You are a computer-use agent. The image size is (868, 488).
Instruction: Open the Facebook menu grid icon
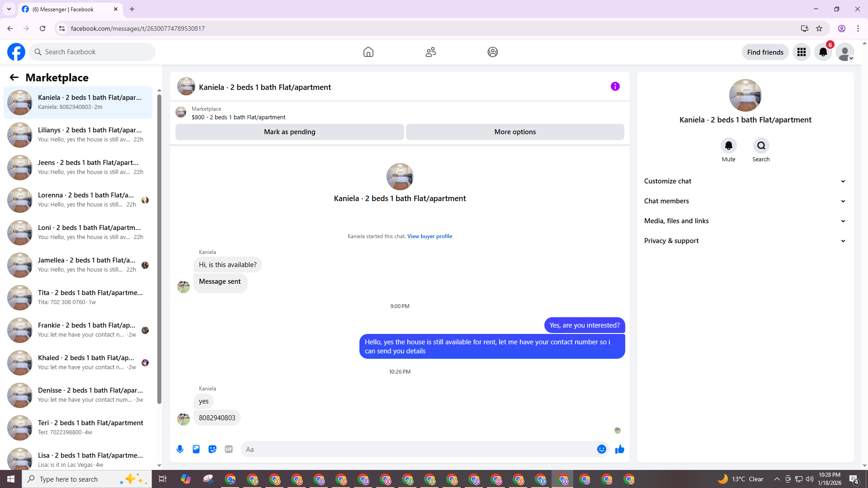(802, 52)
